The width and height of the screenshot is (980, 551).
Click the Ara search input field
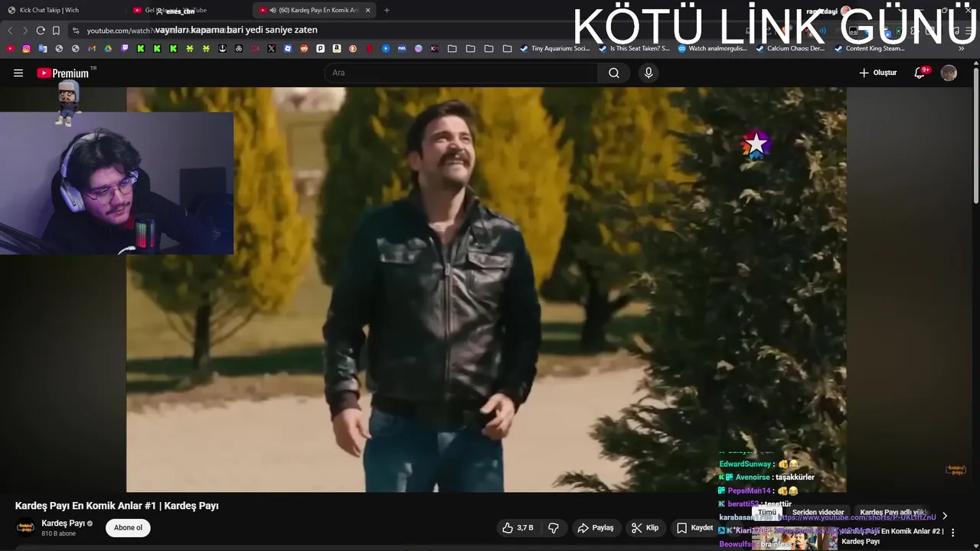click(x=461, y=73)
